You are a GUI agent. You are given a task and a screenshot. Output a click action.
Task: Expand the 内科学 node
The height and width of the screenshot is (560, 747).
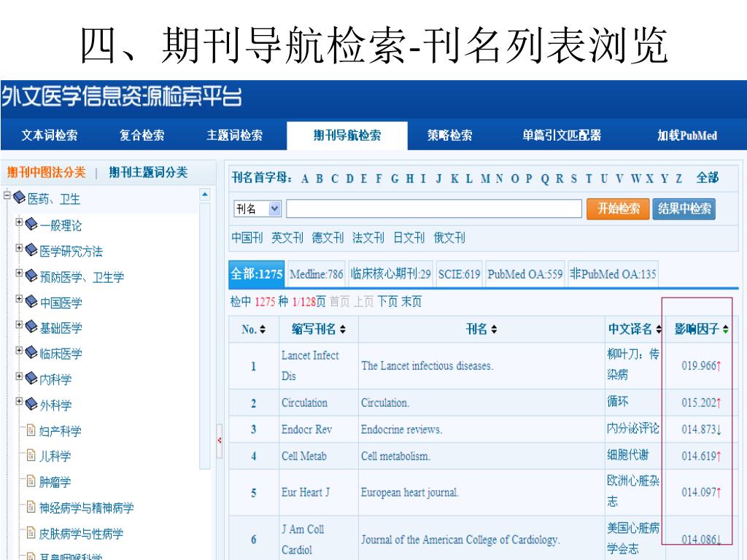[x=19, y=376]
